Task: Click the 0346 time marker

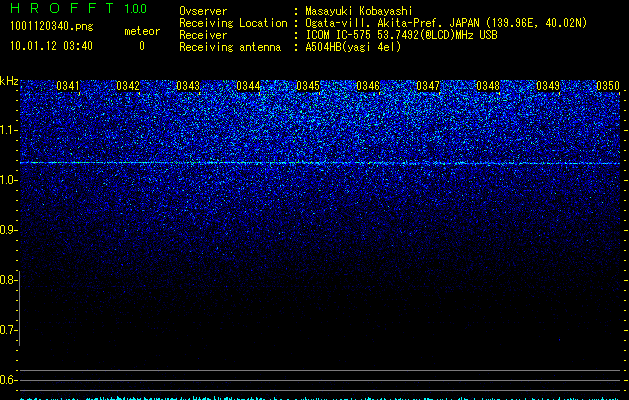Action: point(368,85)
